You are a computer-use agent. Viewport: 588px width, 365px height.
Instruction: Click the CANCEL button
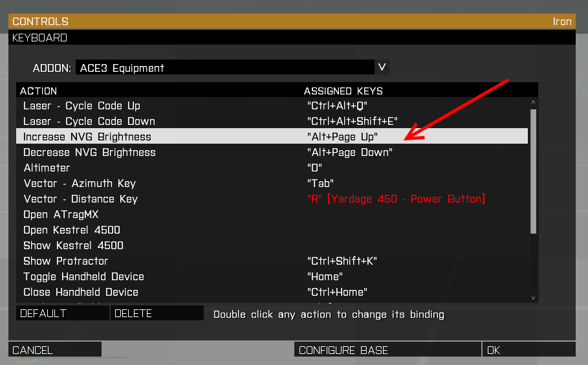coord(55,349)
